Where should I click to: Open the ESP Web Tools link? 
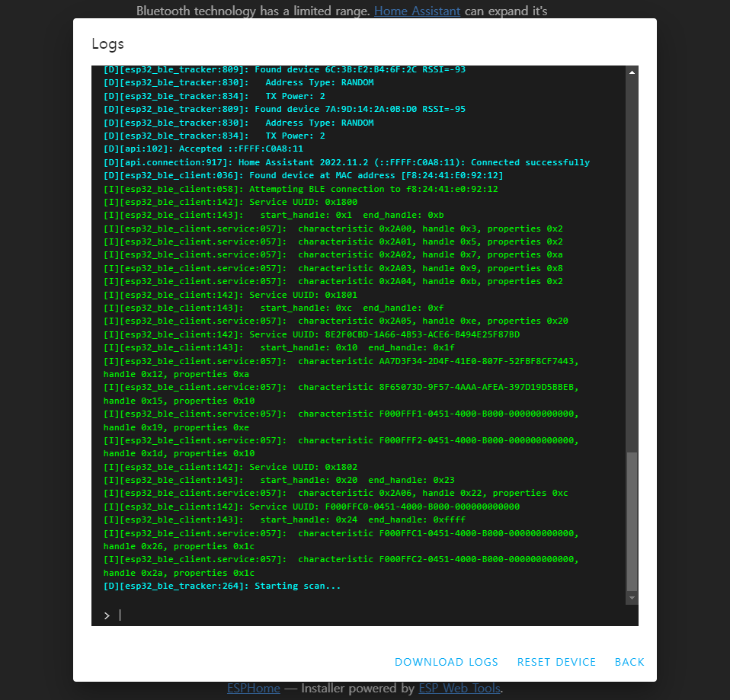point(459,688)
